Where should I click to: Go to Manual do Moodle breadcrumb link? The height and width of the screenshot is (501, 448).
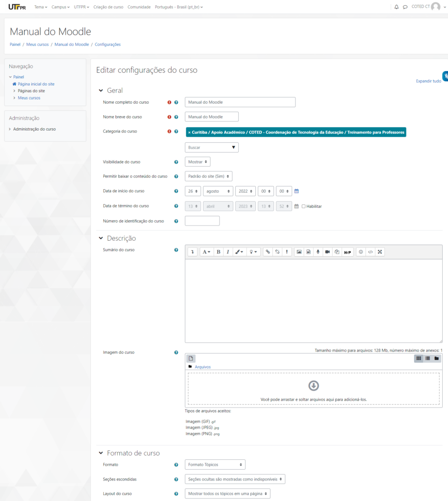point(71,45)
